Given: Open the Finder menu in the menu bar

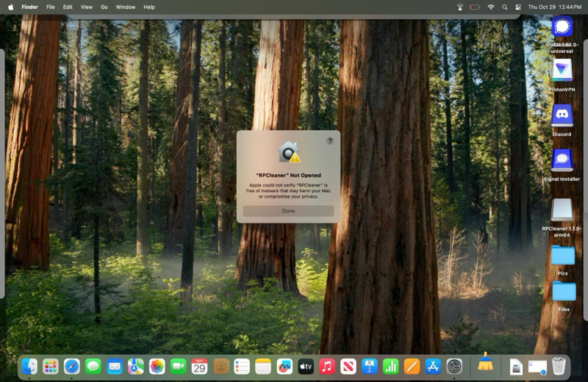Looking at the screenshot, I should coord(29,7).
